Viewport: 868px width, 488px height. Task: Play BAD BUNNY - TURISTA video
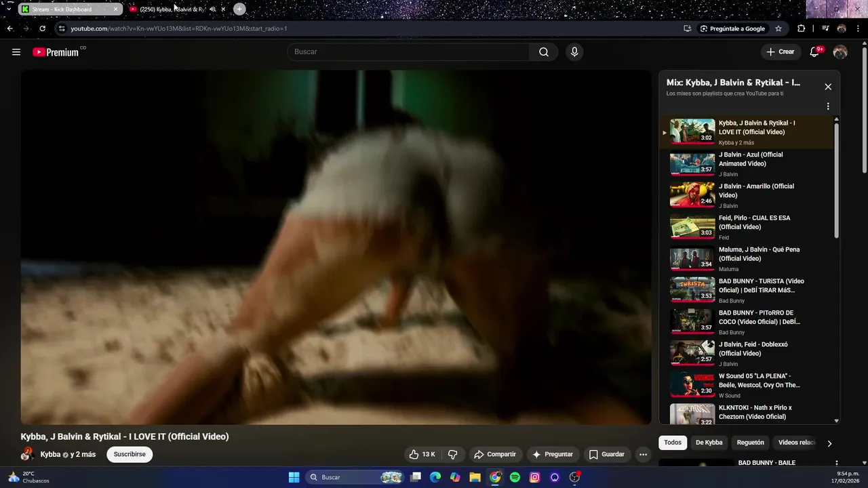click(746, 290)
